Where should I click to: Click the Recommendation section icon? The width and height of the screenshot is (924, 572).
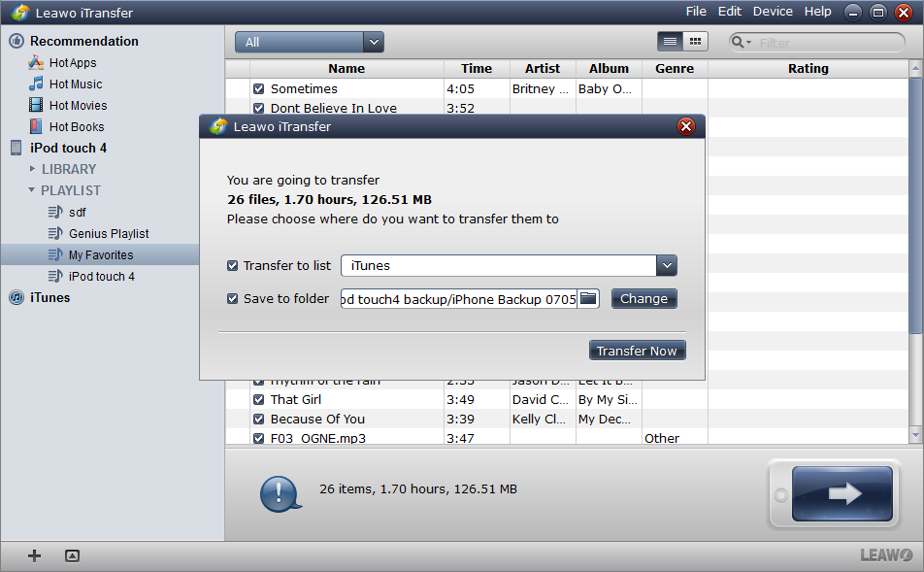point(16,41)
